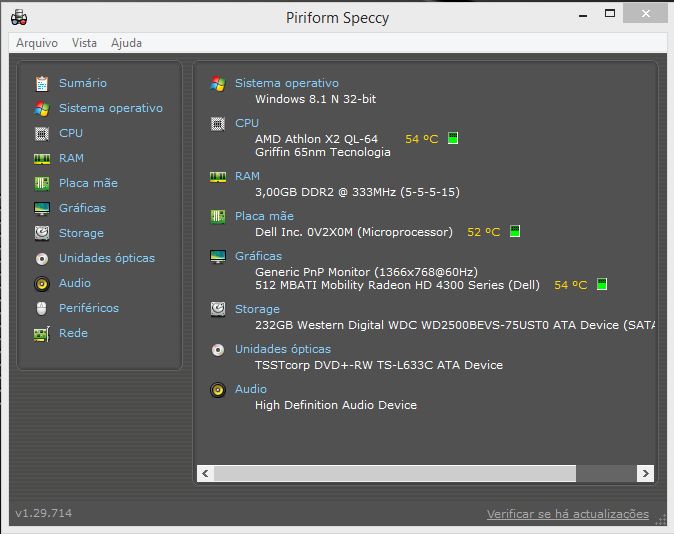
Task: Click the Speccy app icon in title bar
Action: click(x=19, y=18)
